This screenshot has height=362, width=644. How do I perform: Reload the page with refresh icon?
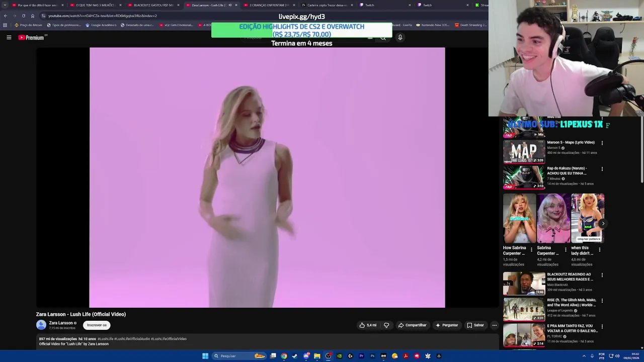23,16
